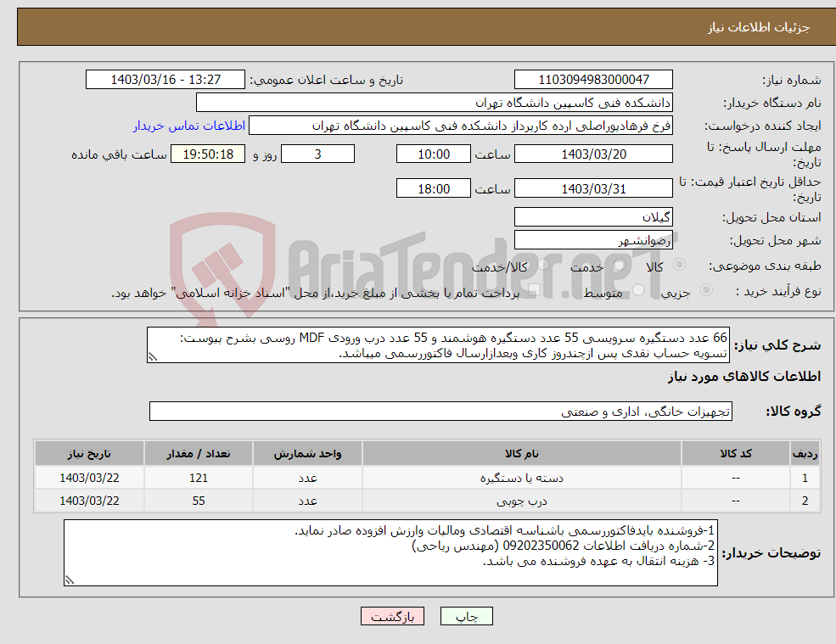
Task: Click the resize handle of description box
Action: point(153,357)
